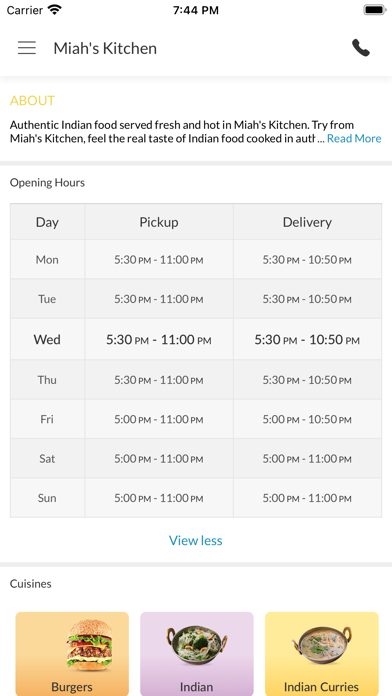Select the Indian cuisine dish icon
The width and height of the screenshot is (392, 696).
197,644
